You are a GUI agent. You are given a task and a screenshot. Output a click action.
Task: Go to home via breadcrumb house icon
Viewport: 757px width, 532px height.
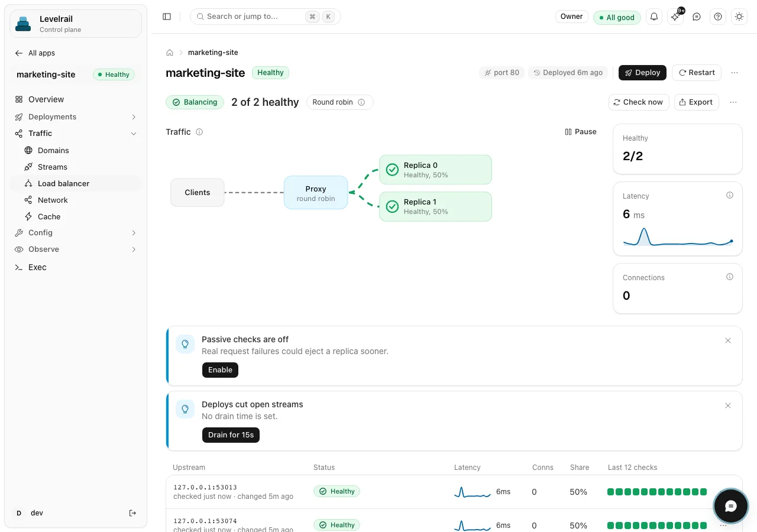pos(170,53)
